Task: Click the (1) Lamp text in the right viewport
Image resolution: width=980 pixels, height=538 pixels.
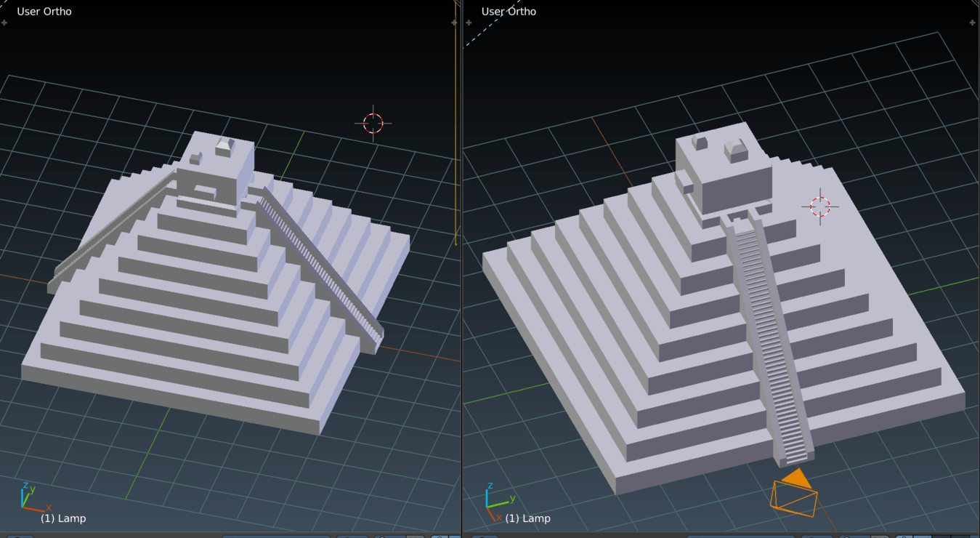Action: [529, 518]
